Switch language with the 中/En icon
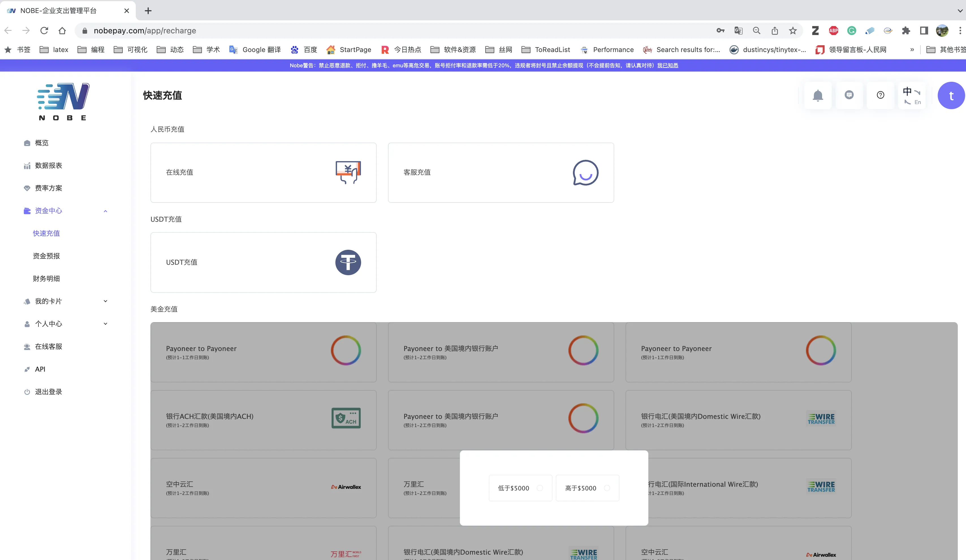Image resolution: width=966 pixels, height=560 pixels. pos(912,96)
